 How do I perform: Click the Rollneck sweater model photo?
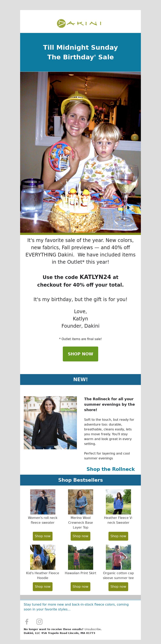(50, 423)
